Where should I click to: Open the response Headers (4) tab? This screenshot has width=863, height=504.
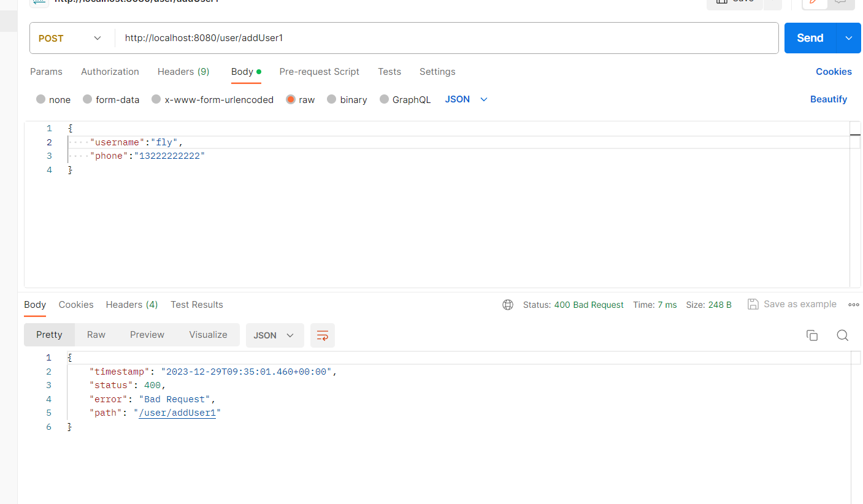click(132, 305)
